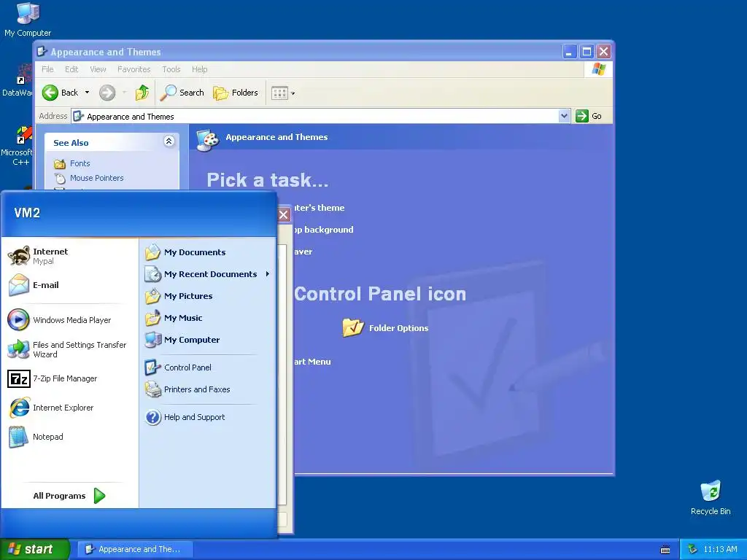Click the taskbar clock showing 11:13 AM
Screen dimensions: 747x560
pos(720,549)
